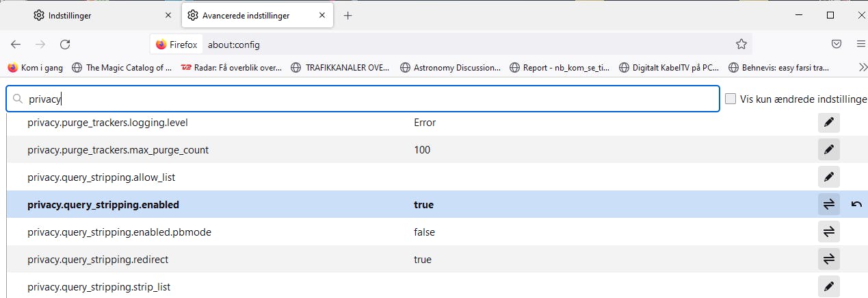Viewport: 868px width, 298px height.
Task: Click the Error value of logging.level
Action: tap(425, 123)
